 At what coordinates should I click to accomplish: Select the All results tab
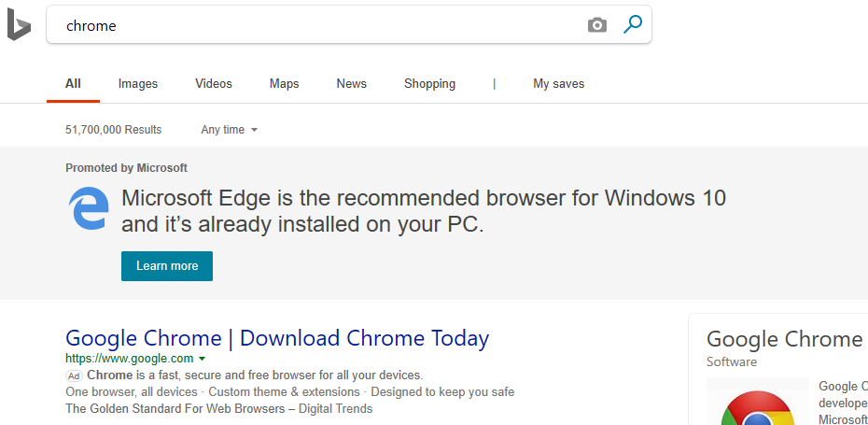click(73, 84)
